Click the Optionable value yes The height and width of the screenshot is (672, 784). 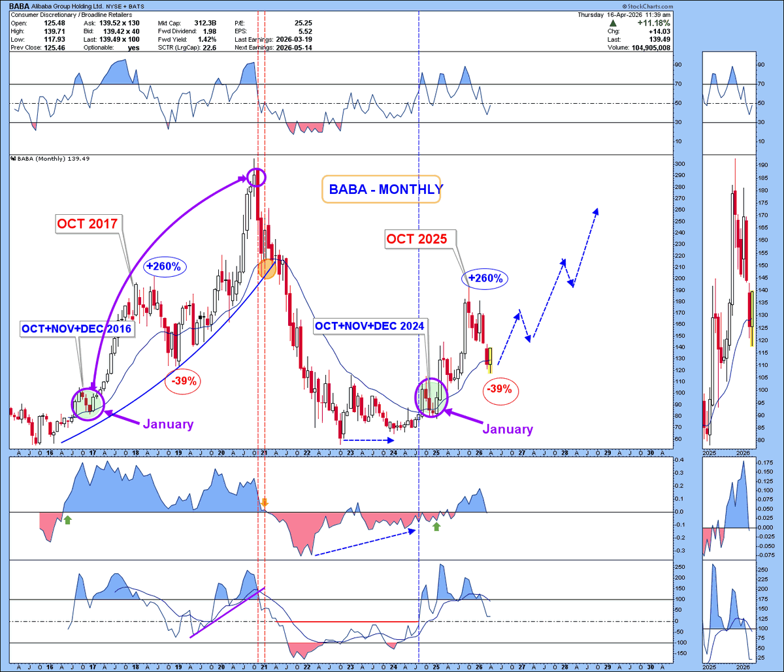pyautogui.click(x=135, y=47)
